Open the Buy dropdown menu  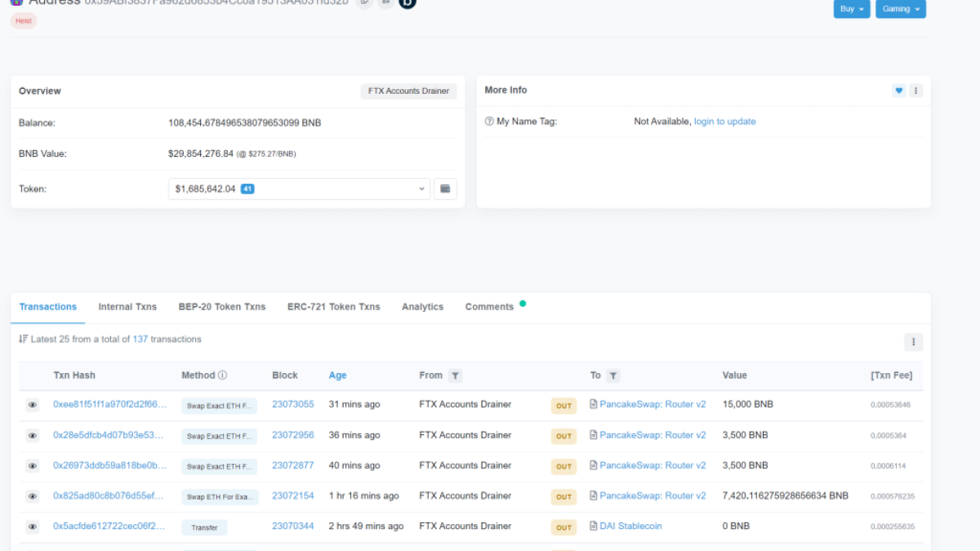pyautogui.click(x=851, y=9)
